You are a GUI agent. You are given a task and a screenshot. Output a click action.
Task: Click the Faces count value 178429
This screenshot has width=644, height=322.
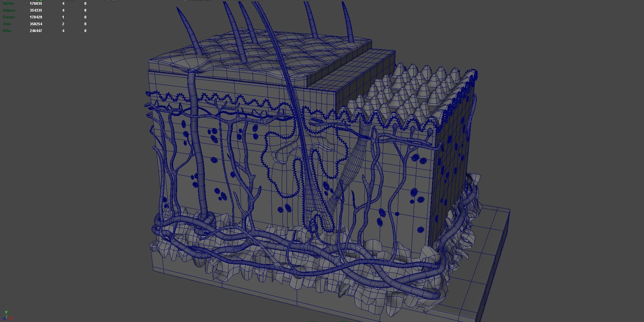click(36, 17)
